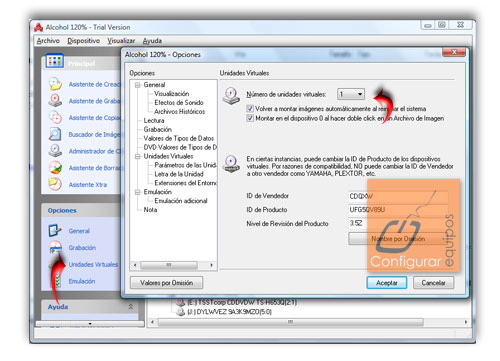Collapse the Unidades Virtuales tree node

pos(137,156)
